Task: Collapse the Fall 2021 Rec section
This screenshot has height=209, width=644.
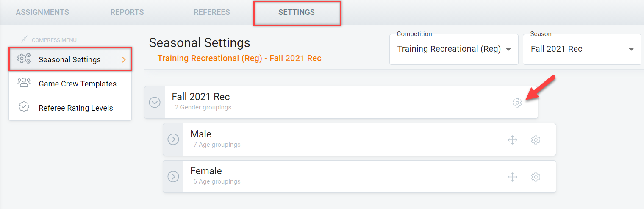Action: click(x=155, y=103)
